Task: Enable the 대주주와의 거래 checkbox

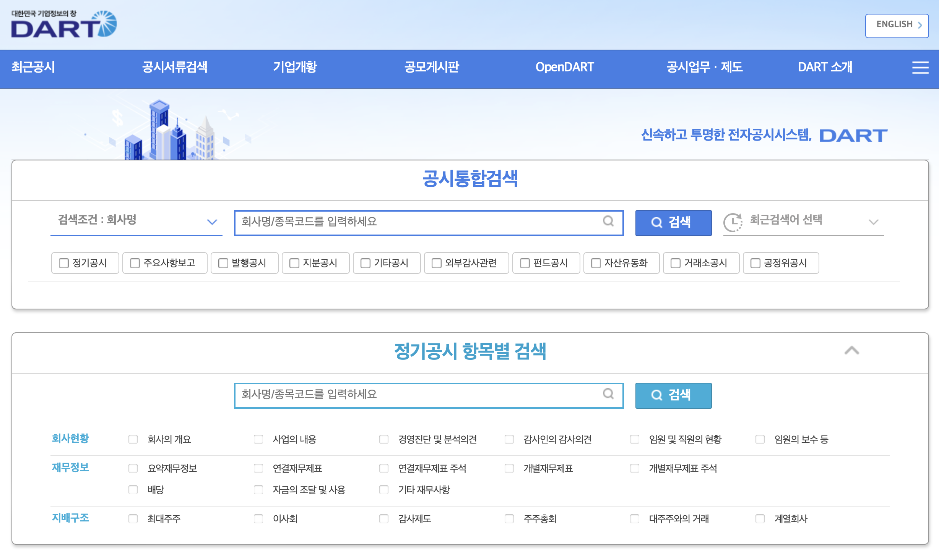Action: click(x=635, y=519)
